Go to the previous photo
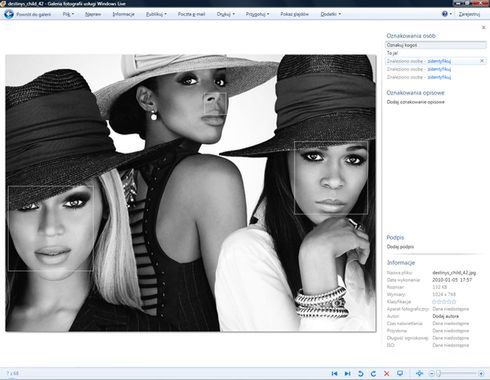 click(x=334, y=373)
